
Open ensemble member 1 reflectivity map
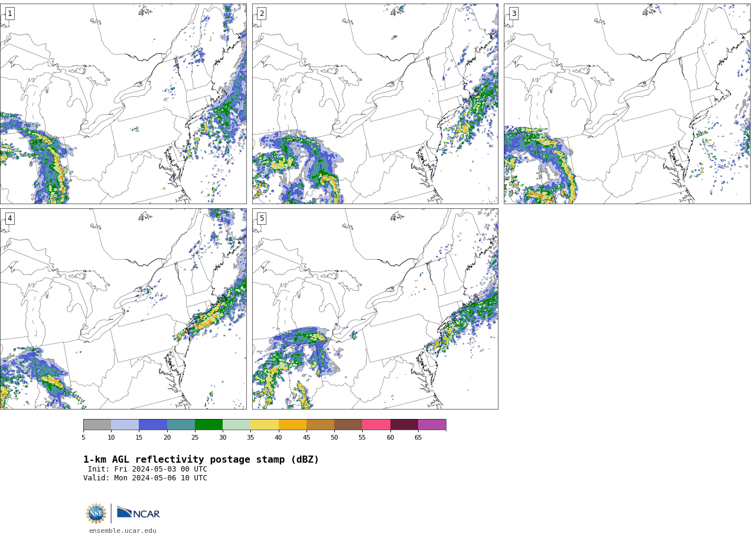(123, 104)
